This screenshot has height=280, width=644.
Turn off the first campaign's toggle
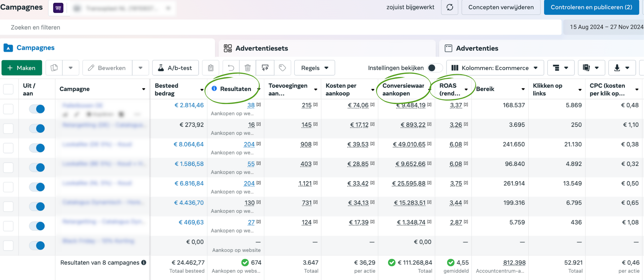click(37, 109)
